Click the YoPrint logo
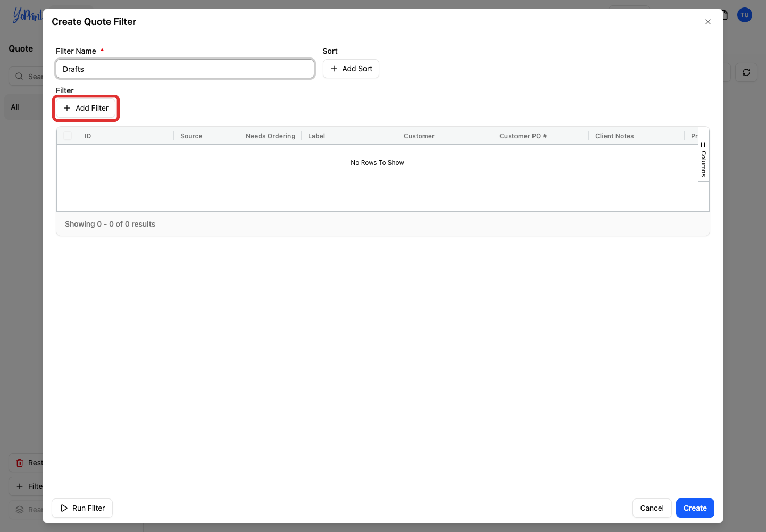Viewport: 766px width, 532px height. click(27, 15)
